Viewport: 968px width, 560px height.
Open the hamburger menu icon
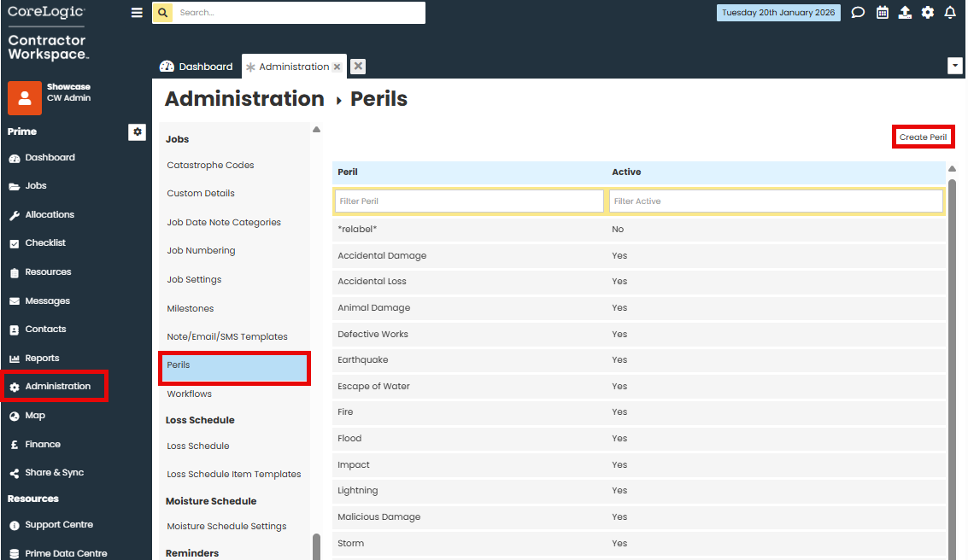[137, 12]
